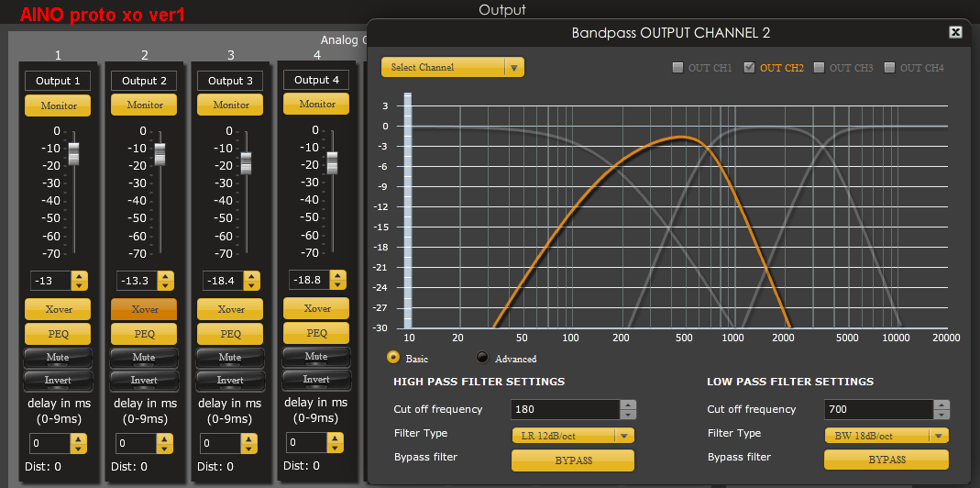Mute Output 1 channel
The height and width of the screenshot is (488, 980).
(58, 357)
